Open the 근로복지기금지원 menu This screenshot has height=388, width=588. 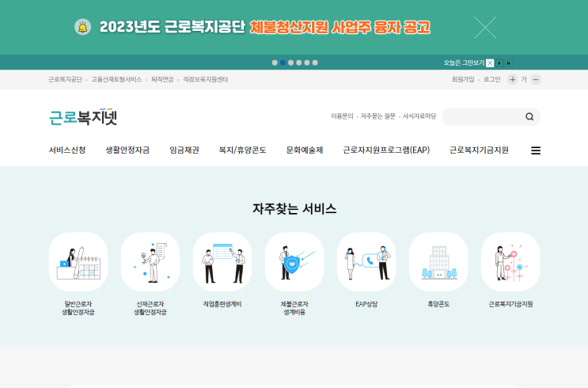pos(479,150)
